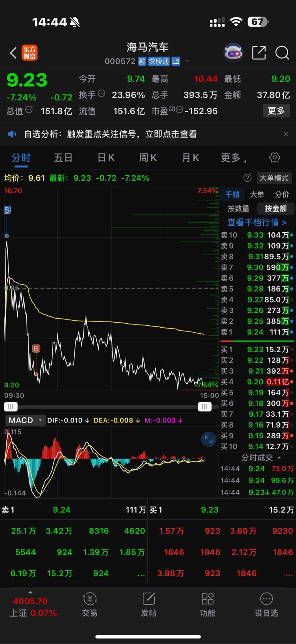Viewport: 296px width, 644px height.
Task: Open the 东方财富 logo icon
Action: pos(30,53)
